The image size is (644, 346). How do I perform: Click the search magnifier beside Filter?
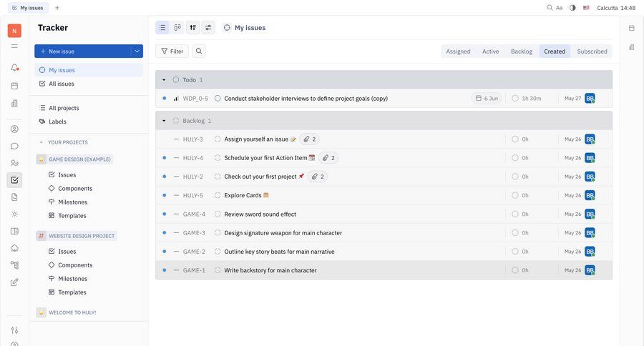(199, 51)
